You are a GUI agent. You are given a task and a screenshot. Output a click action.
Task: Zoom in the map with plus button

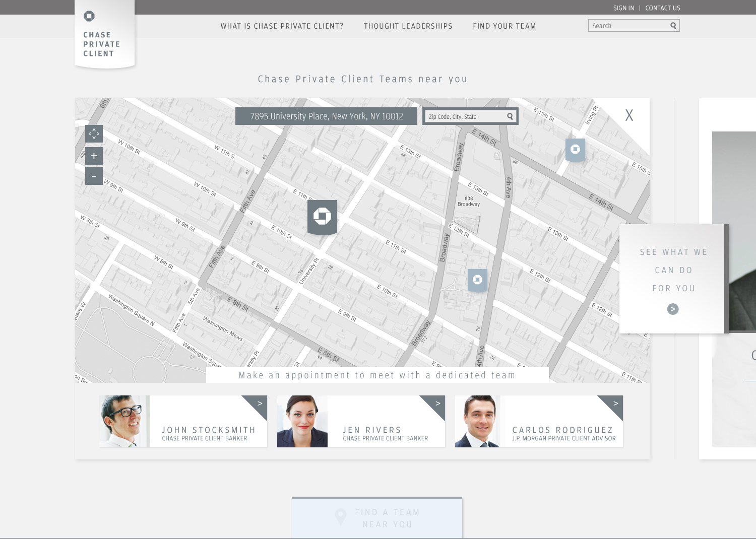94,156
